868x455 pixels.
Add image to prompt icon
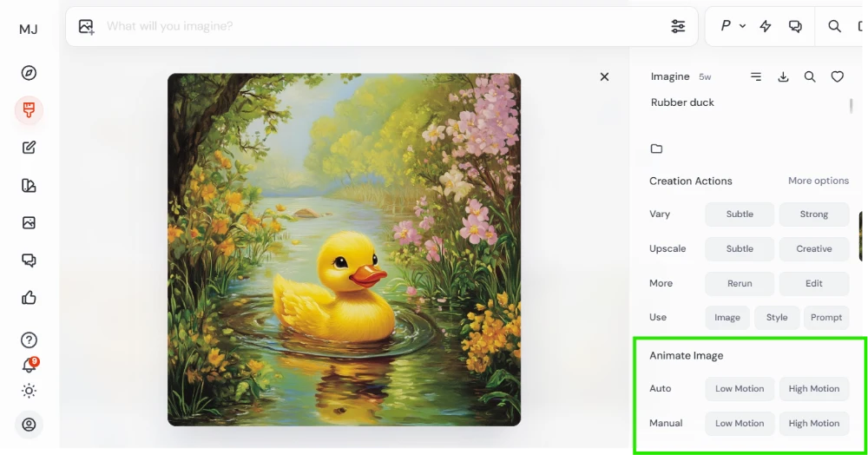click(x=86, y=27)
